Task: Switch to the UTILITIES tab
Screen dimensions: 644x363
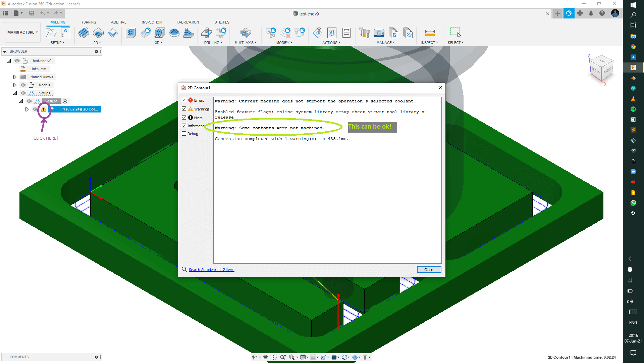Action: [222, 22]
